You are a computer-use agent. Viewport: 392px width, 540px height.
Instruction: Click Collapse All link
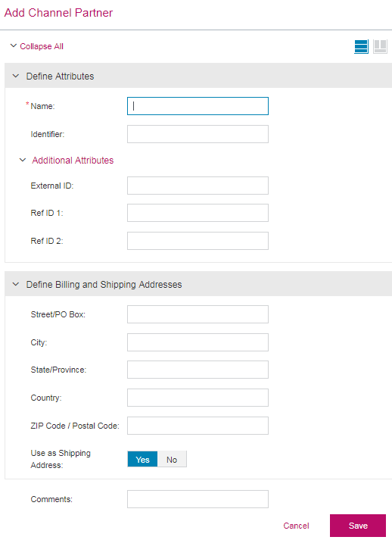(42, 46)
